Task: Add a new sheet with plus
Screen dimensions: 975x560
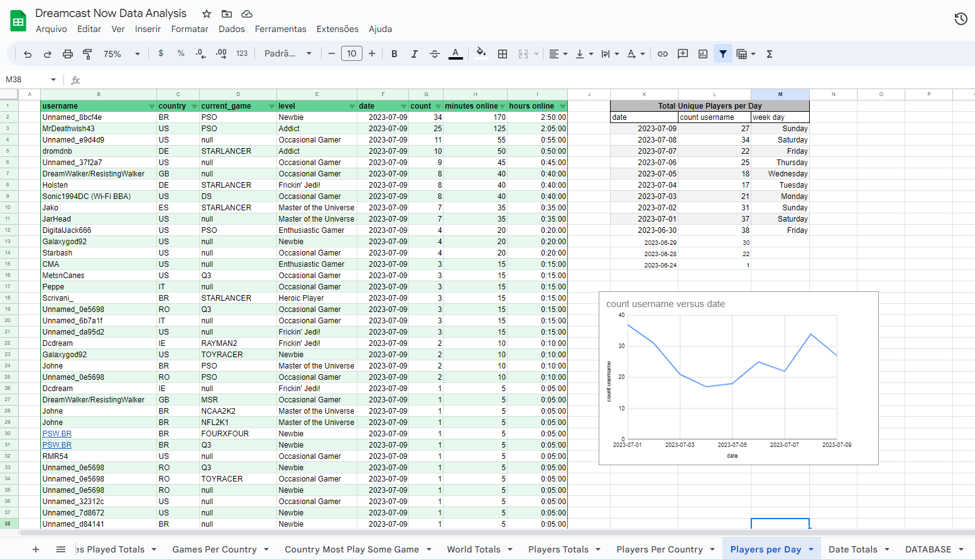Action: (36, 549)
